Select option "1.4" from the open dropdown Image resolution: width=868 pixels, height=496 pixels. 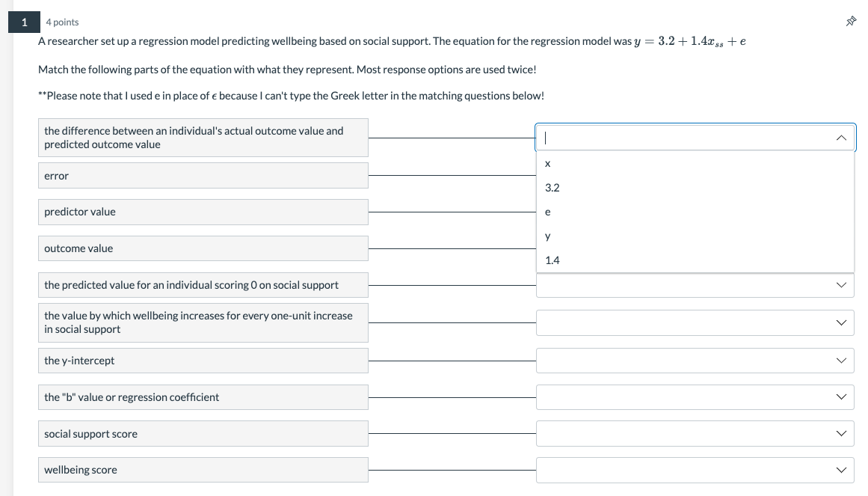tap(552, 260)
